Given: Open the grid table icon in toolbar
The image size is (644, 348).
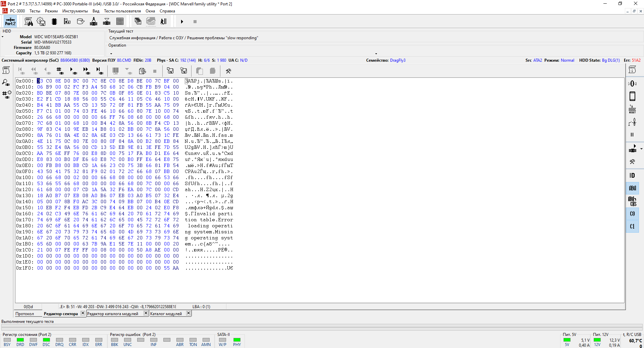Looking at the screenshot, I should tap(120, 21).
